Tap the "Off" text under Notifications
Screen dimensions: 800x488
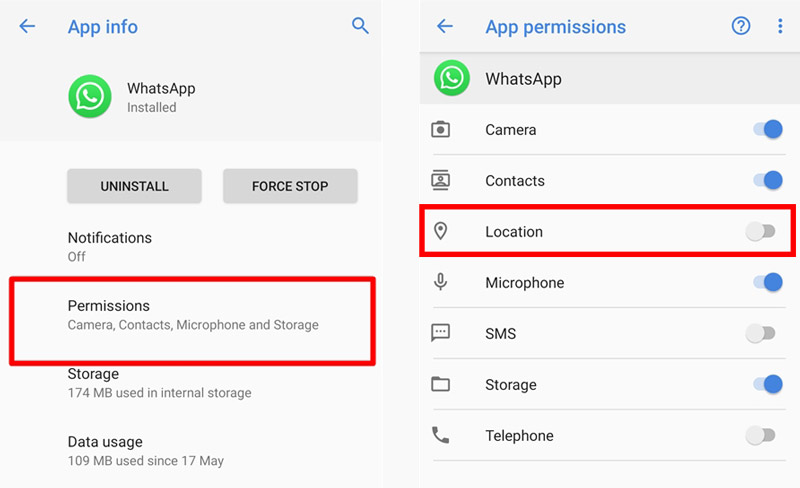click(x=77, y=256)
